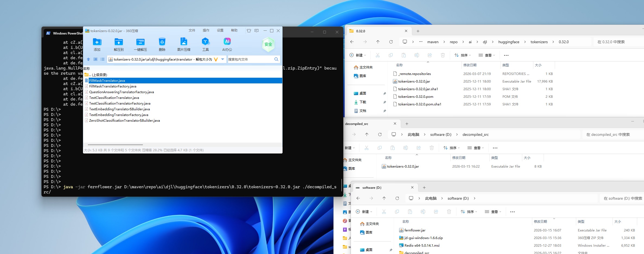Switch archive view to thumbnail mode icon

coord(95,59)
